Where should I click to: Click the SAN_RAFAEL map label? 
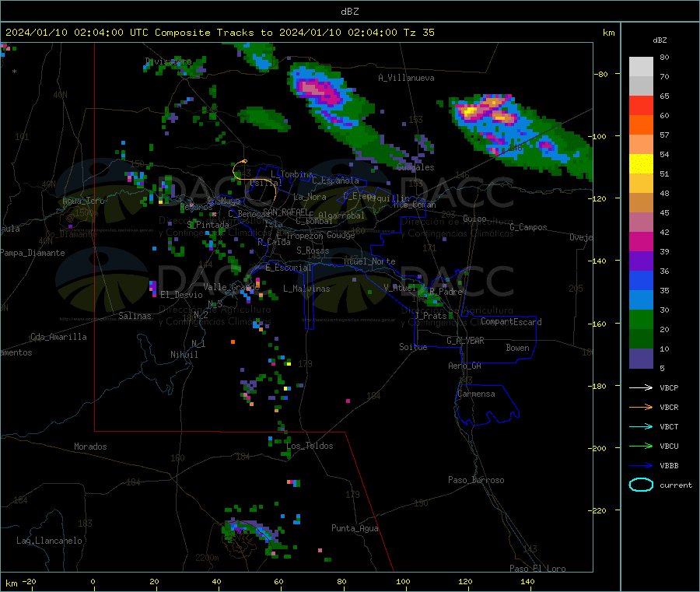285,212
